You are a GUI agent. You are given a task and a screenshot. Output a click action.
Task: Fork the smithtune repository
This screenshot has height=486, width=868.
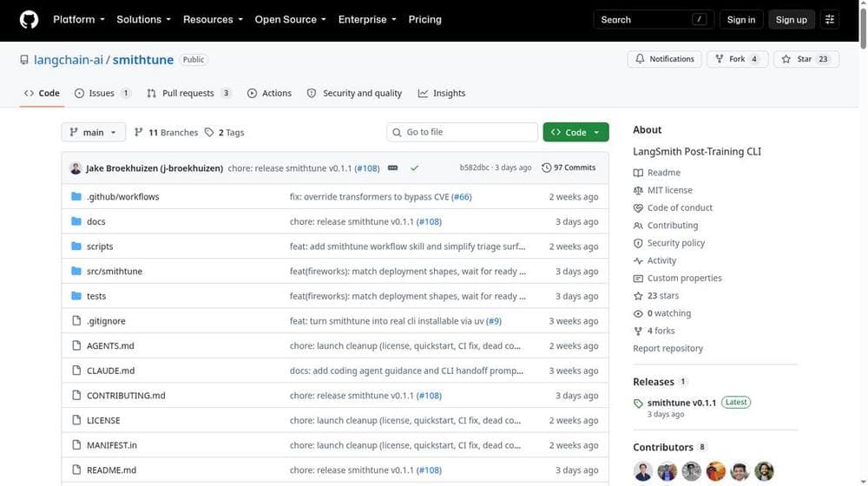737,59
